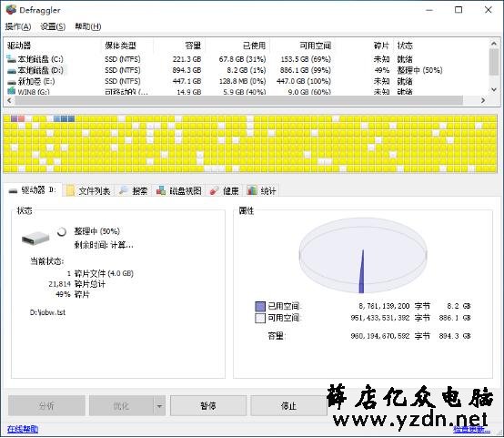Screen dimensions: 504x438
Task: Click the Defraggler app icon in title bar
Action: click(11, 10)
